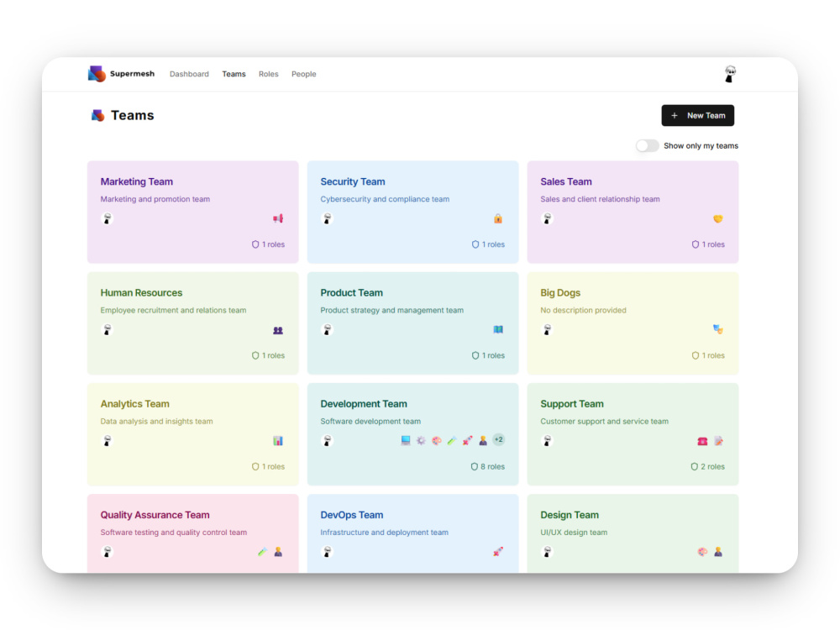Click the handshake role icon on Sales Team
840x630 pixels.
[x=718, y=218]
